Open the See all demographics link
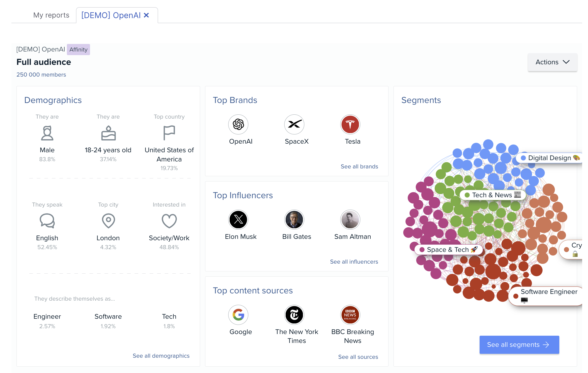 click(161, 356)
